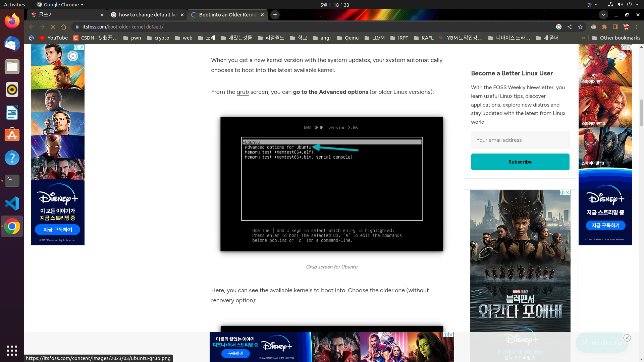Launch Visual Studio Code from dock
Viewport: 644px width, 362px height.
point(12,203)
